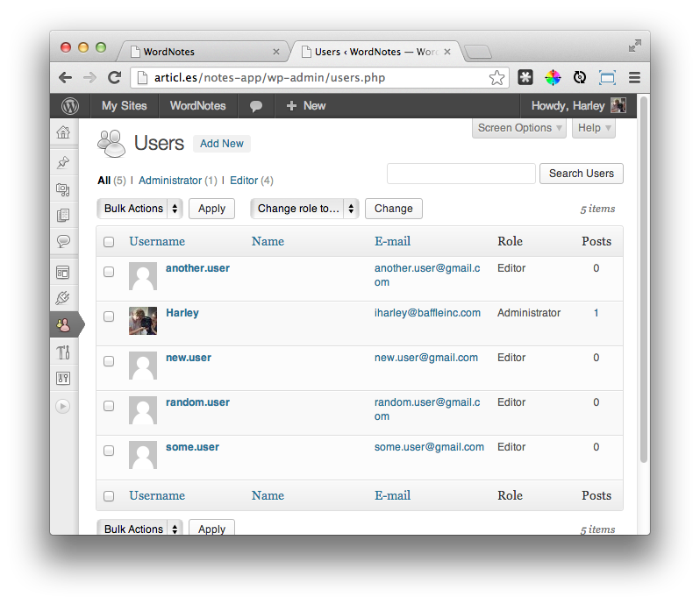Open Harley's posts count link
Screen dimensions: 700x604
coord(596,313)
